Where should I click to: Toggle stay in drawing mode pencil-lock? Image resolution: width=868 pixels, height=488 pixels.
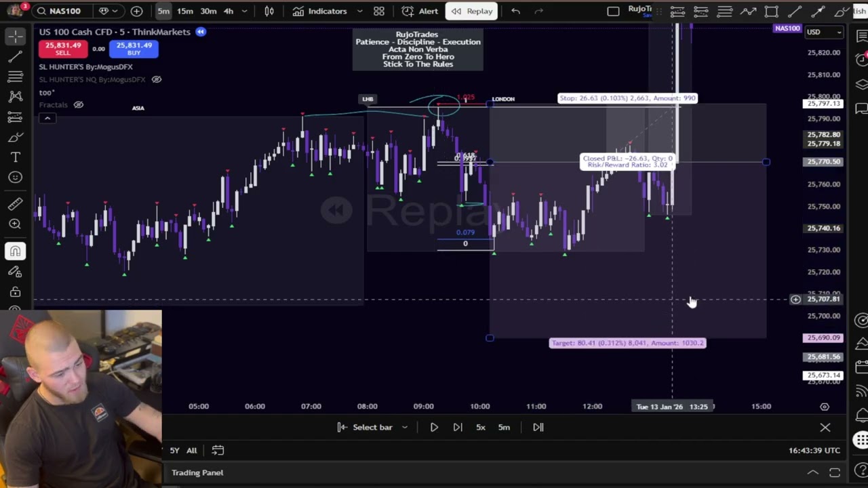point(15,272)
